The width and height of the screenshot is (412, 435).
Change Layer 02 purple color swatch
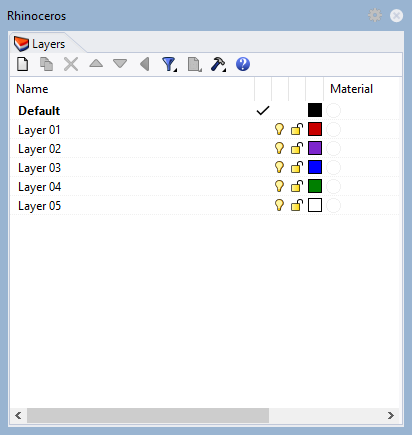pos(315,148)
